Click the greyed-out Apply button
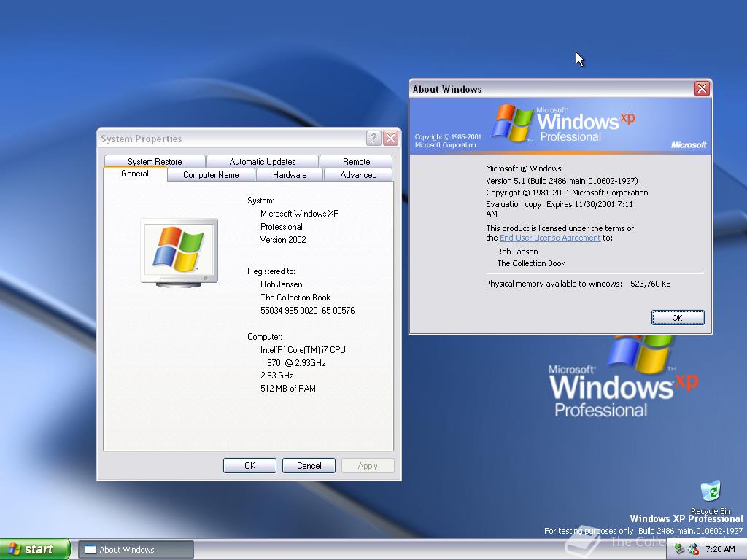 point(368,466)
